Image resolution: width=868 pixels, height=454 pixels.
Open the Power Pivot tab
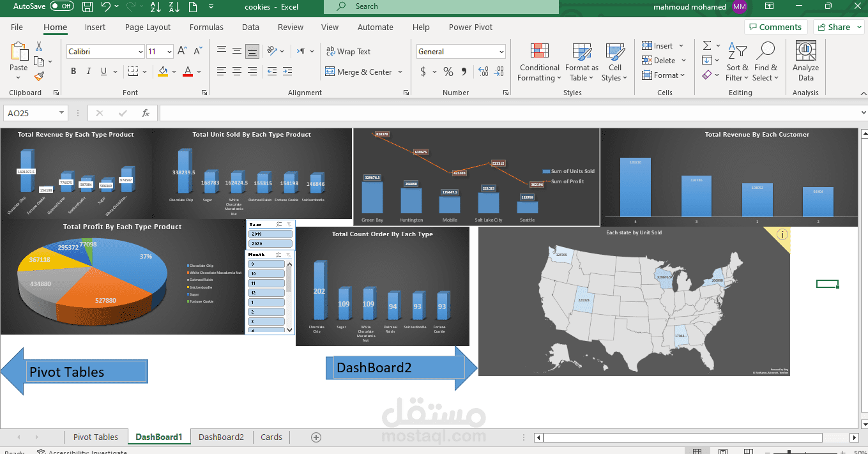471,27
